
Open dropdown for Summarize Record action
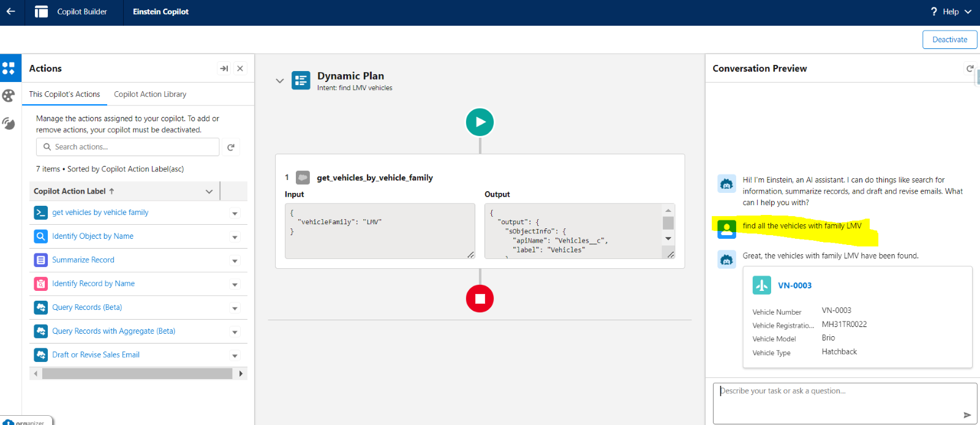(235, 261)
